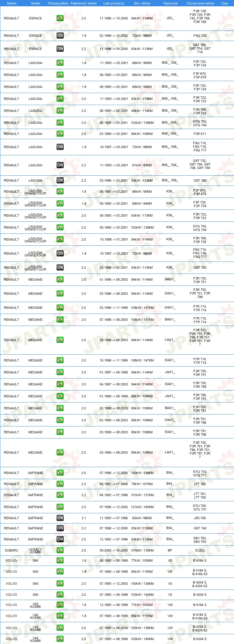Select PB icon in Safrane J7T 762 row

[60, 484]
